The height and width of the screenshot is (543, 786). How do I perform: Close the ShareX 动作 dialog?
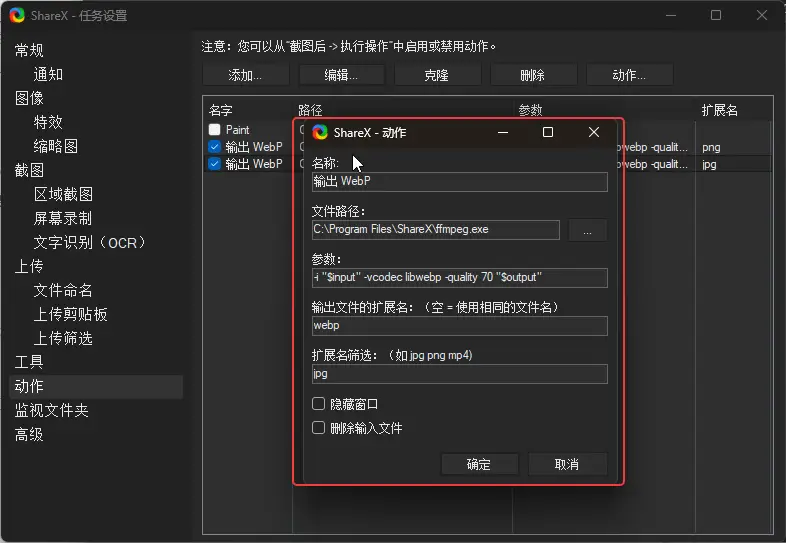(594, 132)
